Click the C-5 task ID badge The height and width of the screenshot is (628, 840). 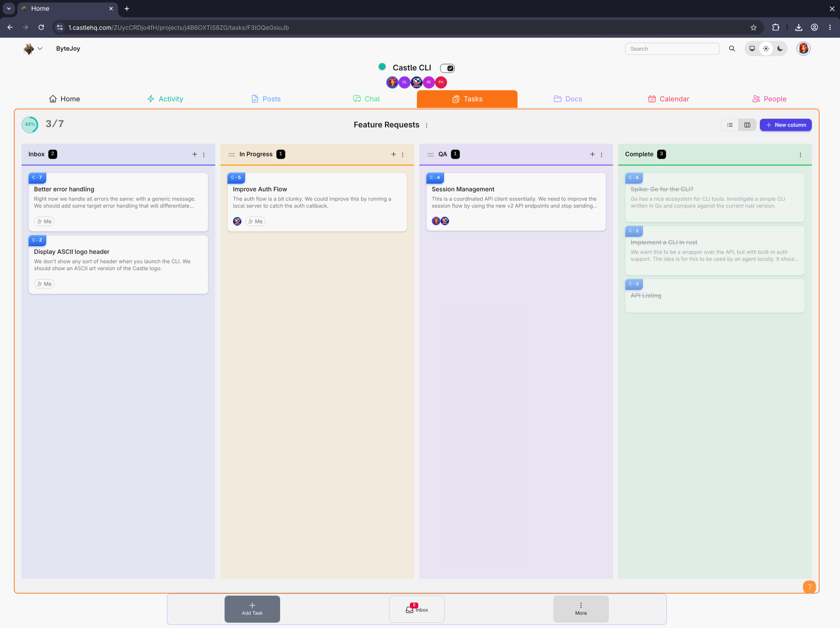(236, 178)
